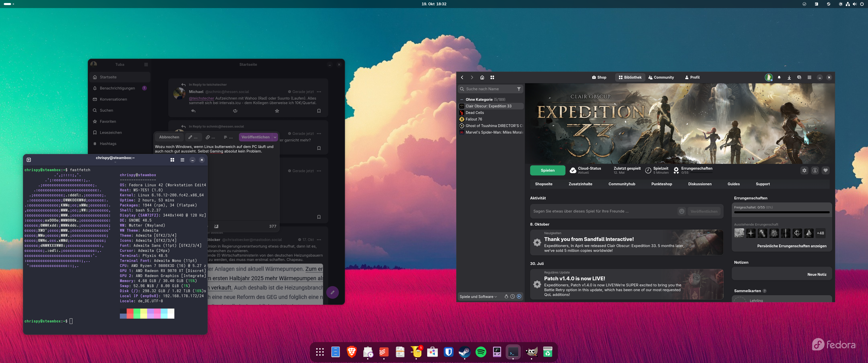This screenshot has width=868, height=363.
Task: Click Persönliche Errungenschaften anzeigen link
Action: 791,246
